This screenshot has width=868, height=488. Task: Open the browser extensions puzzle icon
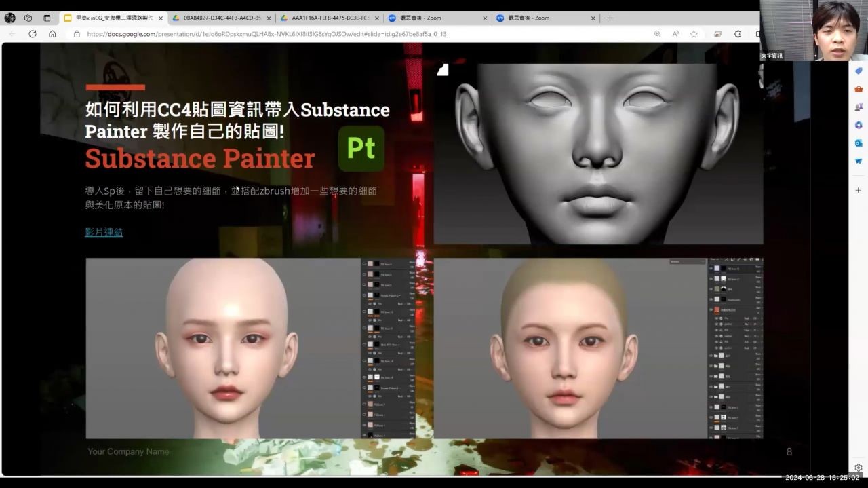pos(738,34)
